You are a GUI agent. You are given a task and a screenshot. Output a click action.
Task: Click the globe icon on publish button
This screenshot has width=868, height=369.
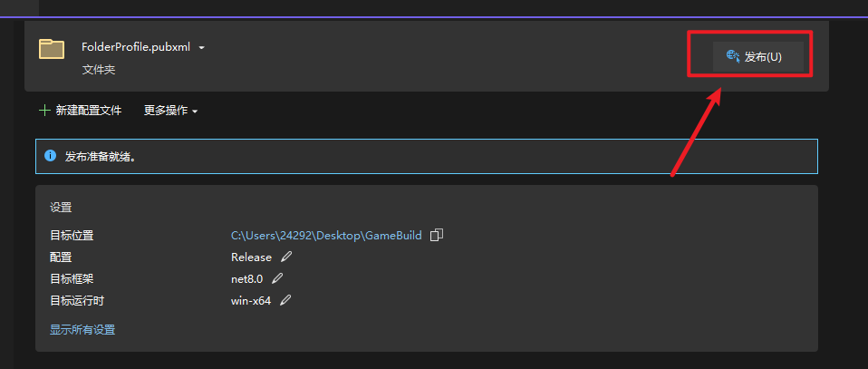point(733,56)
